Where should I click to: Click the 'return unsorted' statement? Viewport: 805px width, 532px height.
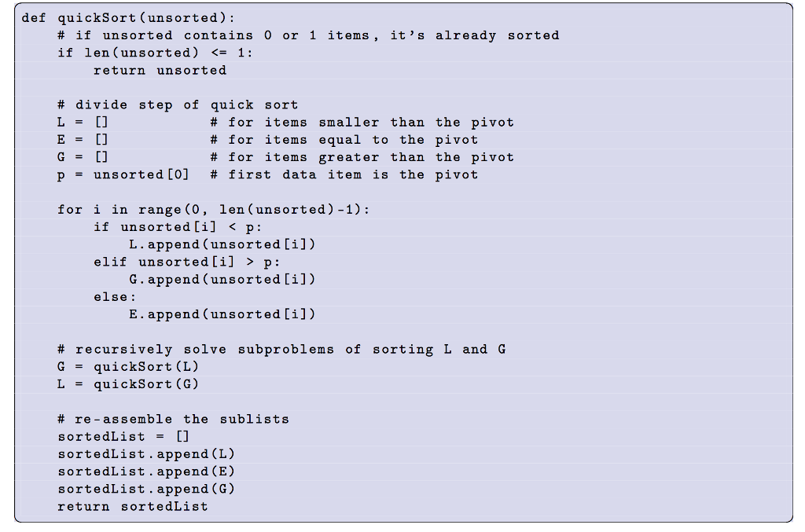(160, 70)
